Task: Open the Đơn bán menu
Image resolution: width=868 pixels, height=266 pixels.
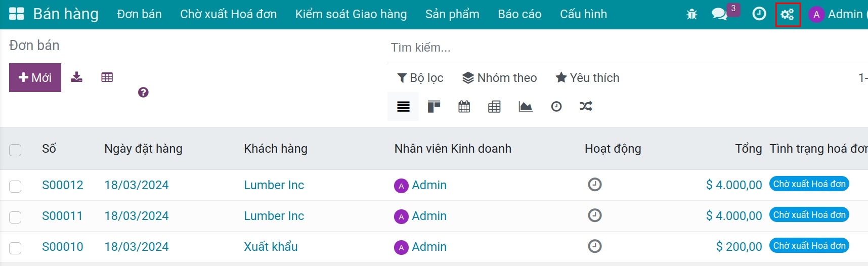Action: tap(139, 14)
